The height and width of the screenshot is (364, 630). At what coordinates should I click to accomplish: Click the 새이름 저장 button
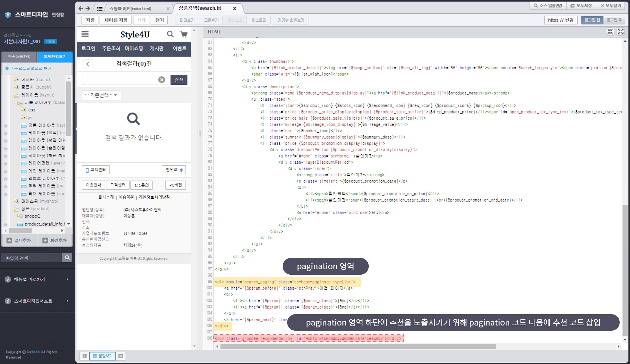[116, 20]
